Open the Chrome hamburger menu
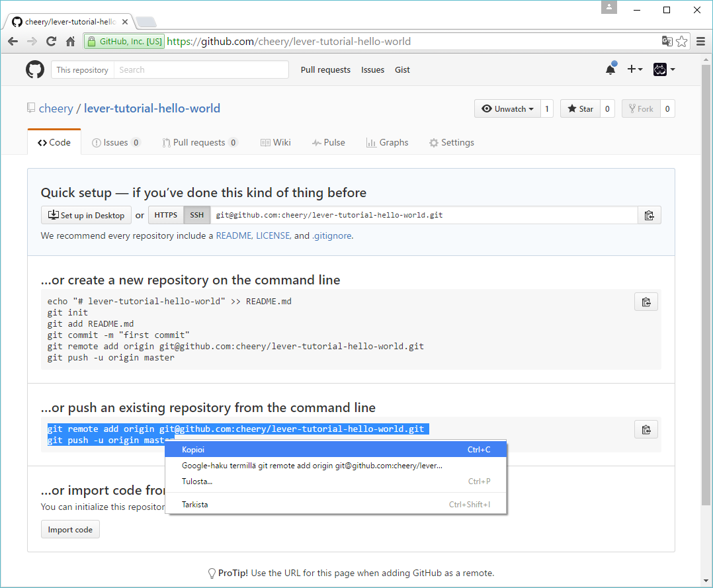 coord(700,42)
